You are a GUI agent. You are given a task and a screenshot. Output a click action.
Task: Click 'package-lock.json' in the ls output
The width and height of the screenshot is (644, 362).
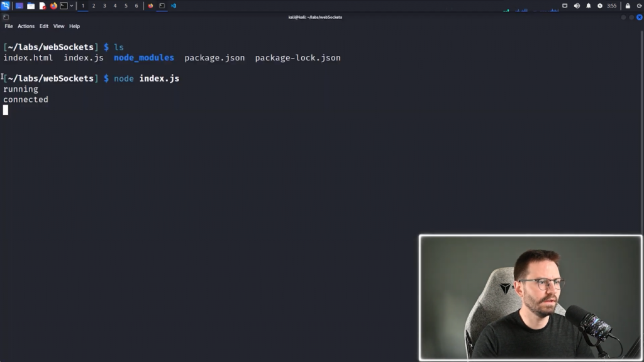(x=297, y=58)
